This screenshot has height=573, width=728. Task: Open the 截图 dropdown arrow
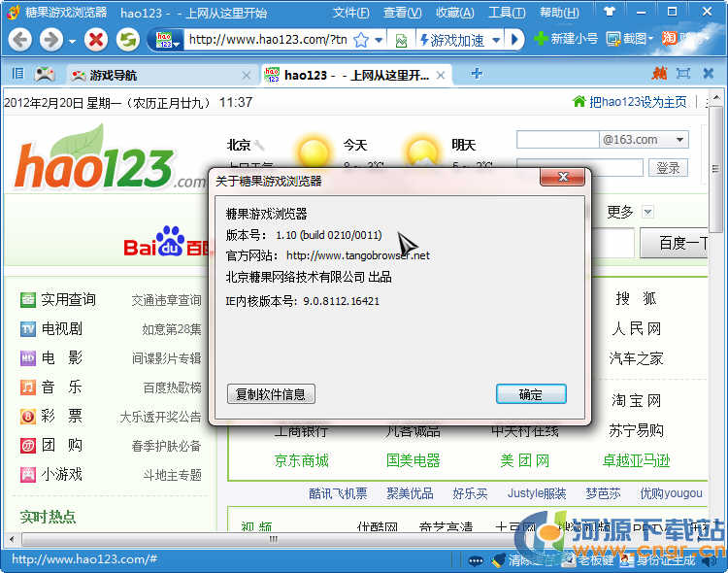(x=650, y=38)
